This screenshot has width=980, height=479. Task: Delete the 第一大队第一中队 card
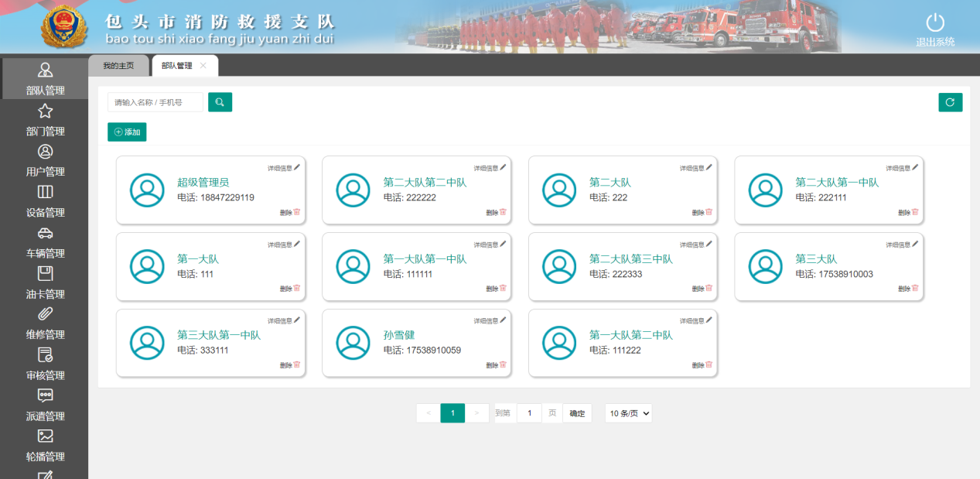click(x=497, y=289)
